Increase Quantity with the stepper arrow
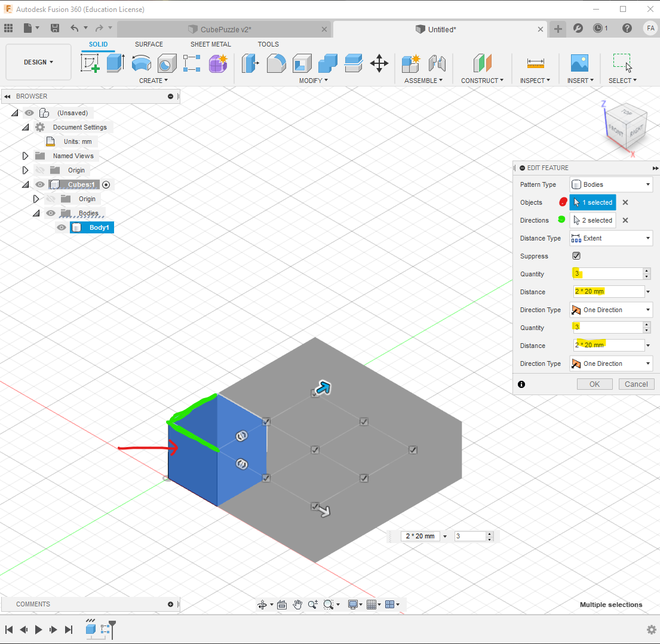The height and width of the screenshot is (644, 660). click(x=646, y=271)
